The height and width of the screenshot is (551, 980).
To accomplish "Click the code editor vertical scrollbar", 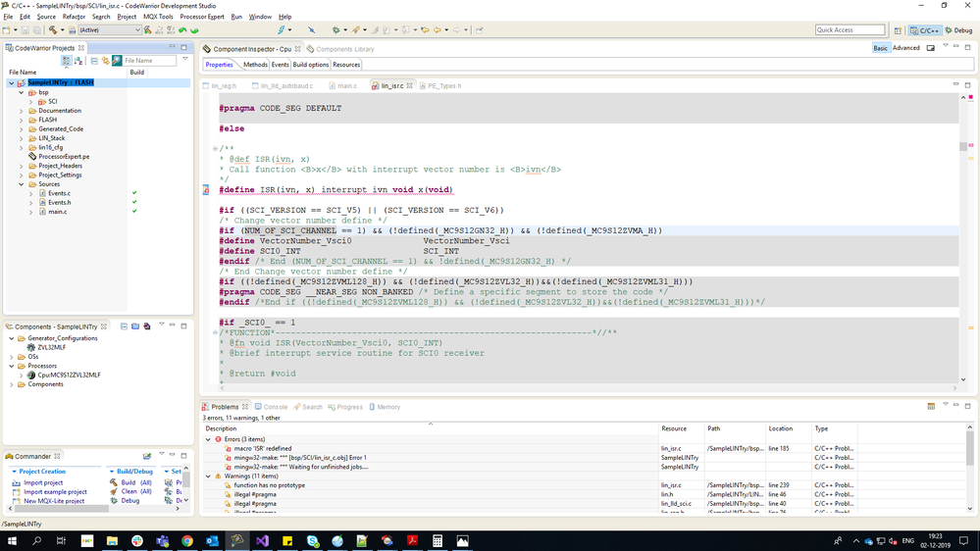I will tap(963, 237).
